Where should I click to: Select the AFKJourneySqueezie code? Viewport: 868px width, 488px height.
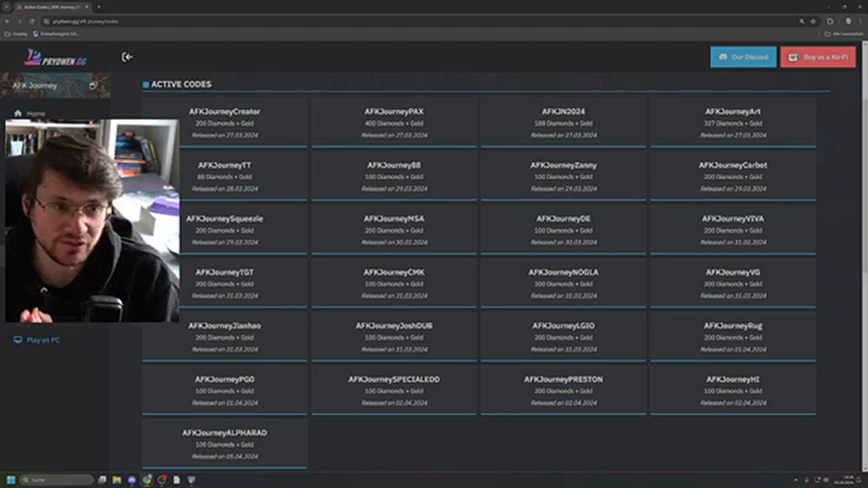225,230
